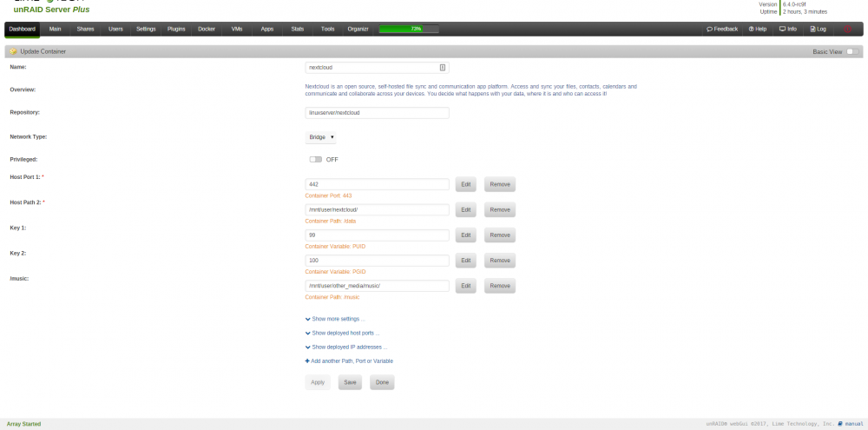Click the Name field containing nextcloud
This screenshot has width=868, height=430.
click(377, 68)
